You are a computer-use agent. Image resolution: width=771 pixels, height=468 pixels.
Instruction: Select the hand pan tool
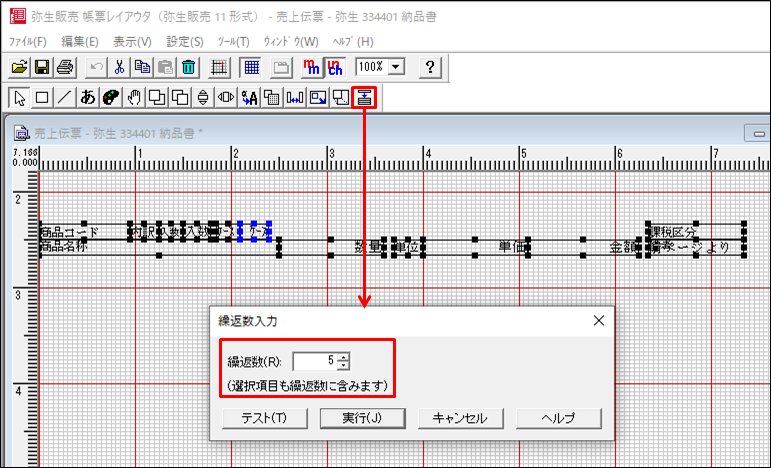133,98
